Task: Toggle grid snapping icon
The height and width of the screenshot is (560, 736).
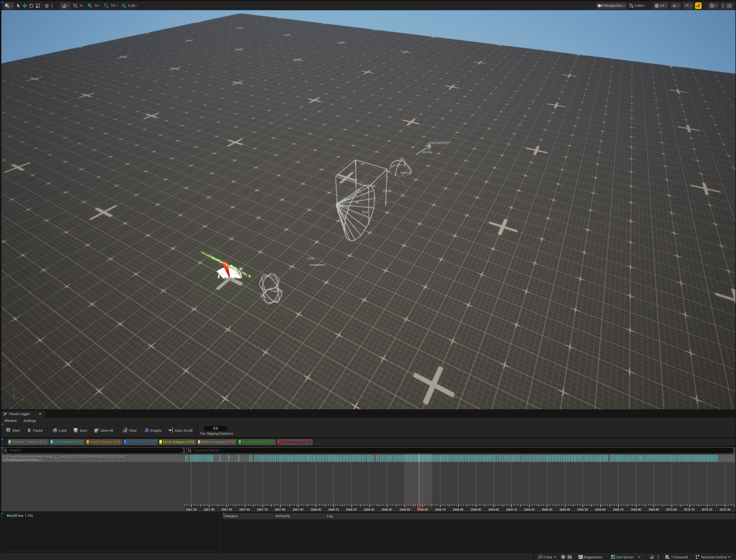Action: pyautogui.click(x=90, y=6)
